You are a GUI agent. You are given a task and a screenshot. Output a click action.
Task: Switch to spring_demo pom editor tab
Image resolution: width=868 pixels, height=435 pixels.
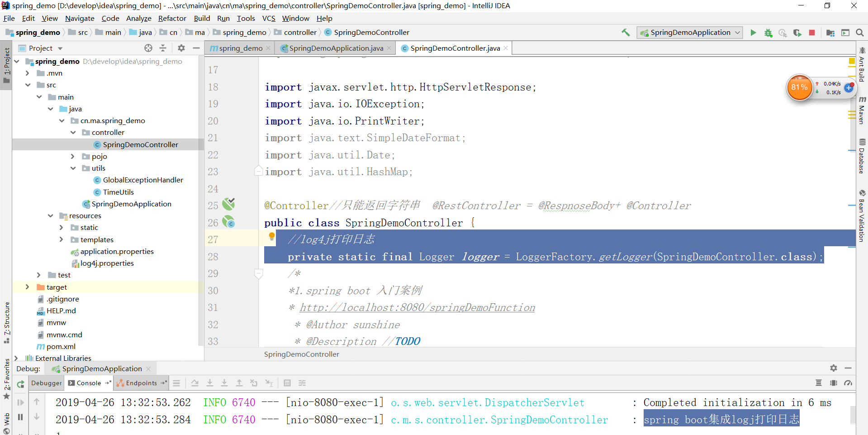point(240,48)
